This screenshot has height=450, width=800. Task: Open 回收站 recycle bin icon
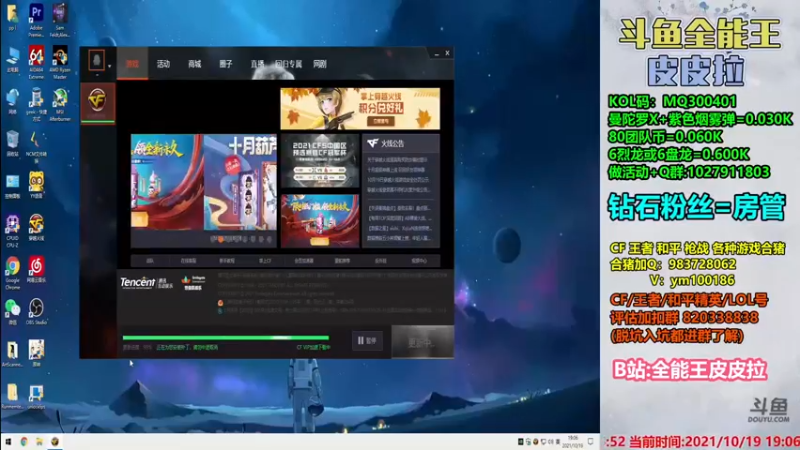(x=12, y=143)
